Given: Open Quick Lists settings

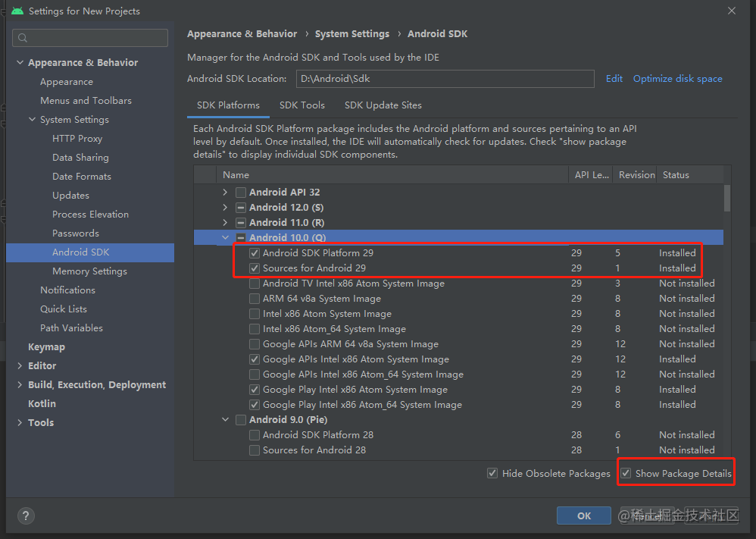Looking at the screenshot, I should click(63, 309).
